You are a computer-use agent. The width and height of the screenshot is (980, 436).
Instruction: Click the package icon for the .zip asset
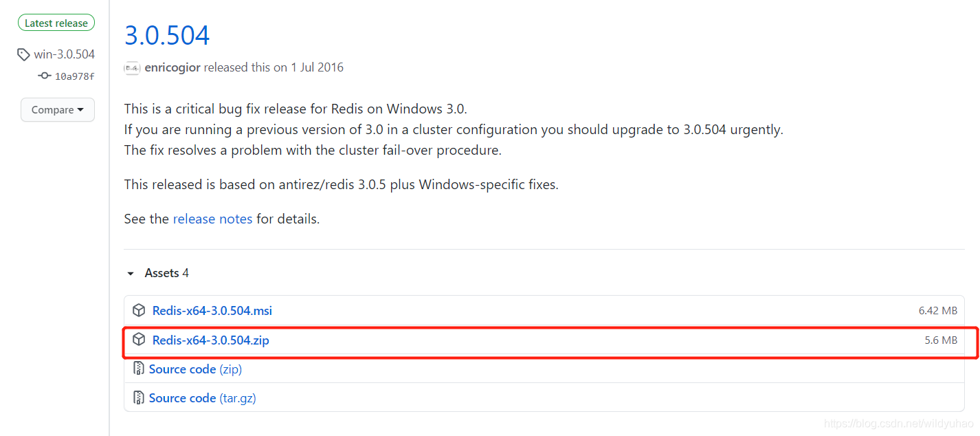tap(139, 340)
